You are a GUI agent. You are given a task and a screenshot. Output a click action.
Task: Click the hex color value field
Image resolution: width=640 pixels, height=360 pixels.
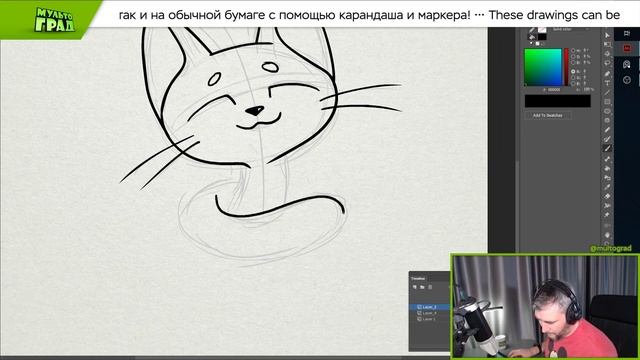point(554,89)
